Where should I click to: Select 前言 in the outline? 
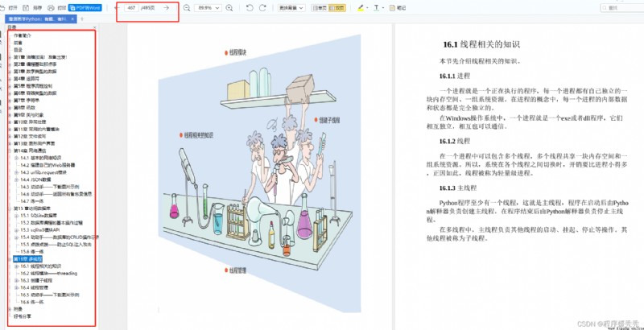click(18, 43)
